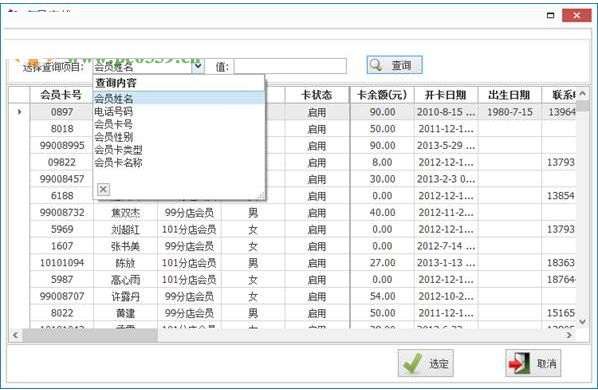Image resolution: width=598 pixels, height=390 pixels.
Task: Click the row indicator arrow for card 0897
Action: tap(19, 112)
